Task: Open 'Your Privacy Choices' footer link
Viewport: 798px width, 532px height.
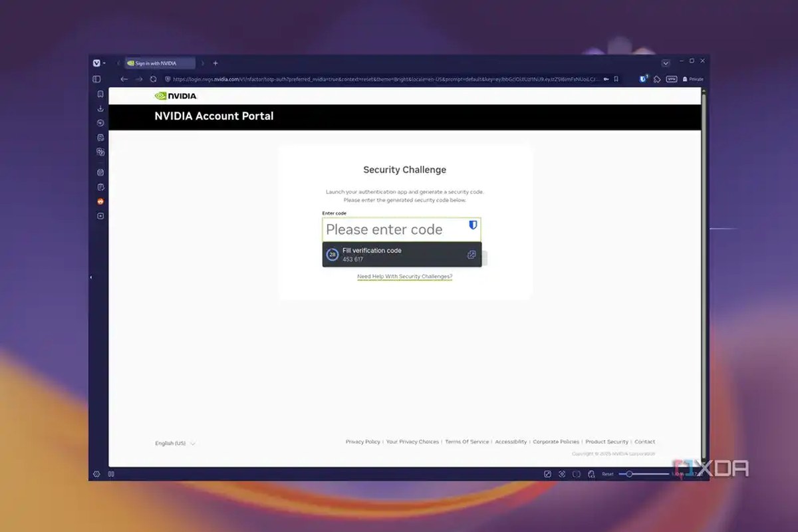Action: pyautogui.click(x=412, y=442)
